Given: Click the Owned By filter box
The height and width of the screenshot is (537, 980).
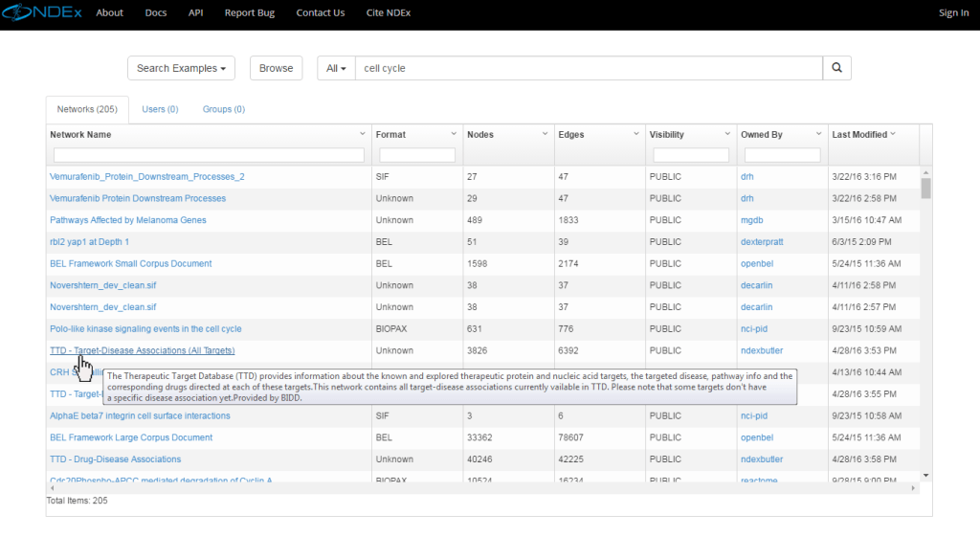Looking at the screenshot, I should click(782, 155).
